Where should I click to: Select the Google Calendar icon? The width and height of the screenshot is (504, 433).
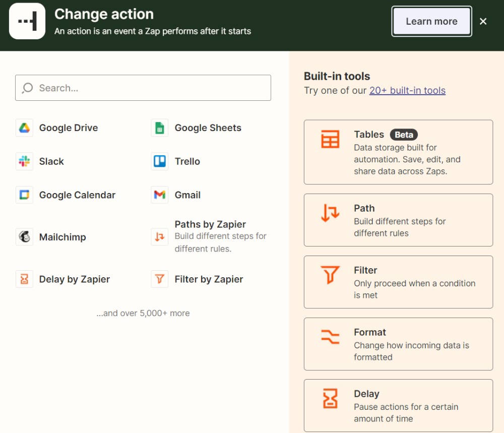pos(24,195)
